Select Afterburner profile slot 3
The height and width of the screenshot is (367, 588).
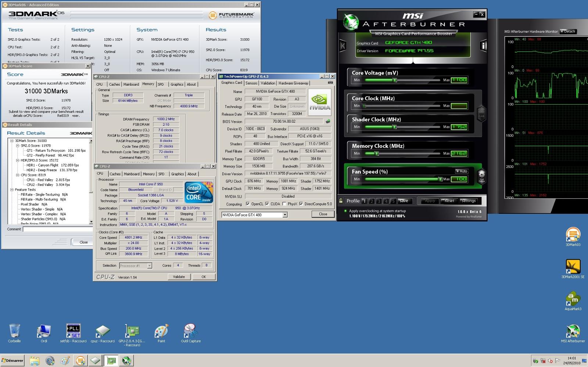pyautogui.click(x=379, y=201)
